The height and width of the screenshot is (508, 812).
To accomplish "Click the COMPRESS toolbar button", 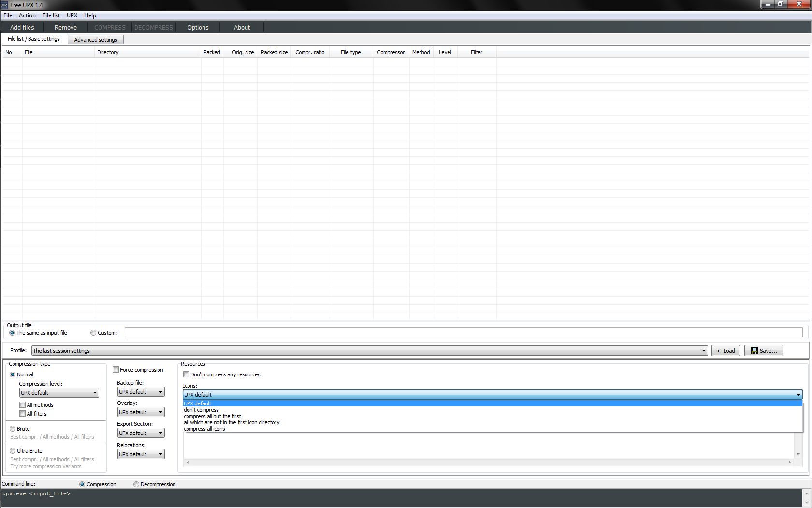I will click(110, 28).
